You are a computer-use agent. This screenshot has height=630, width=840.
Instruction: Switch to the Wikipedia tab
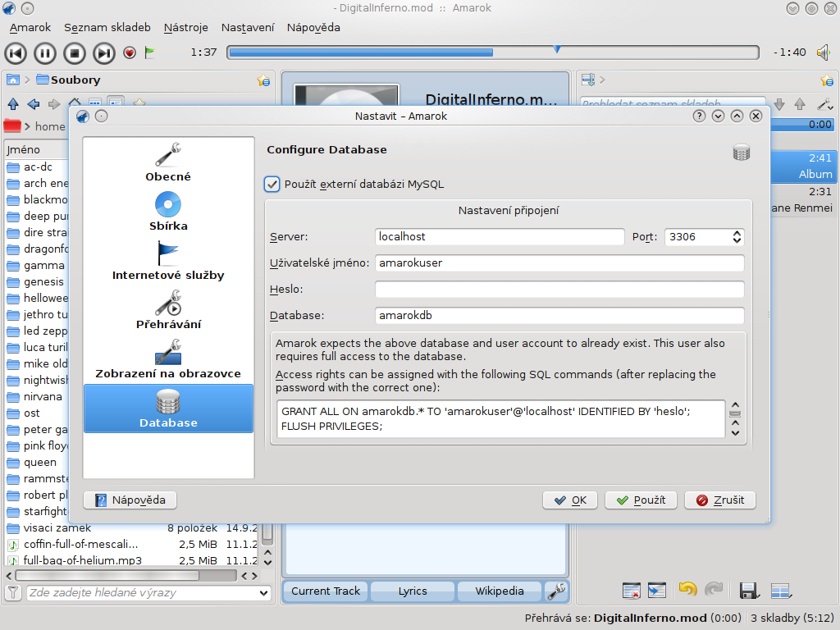[x=500, y=591]
